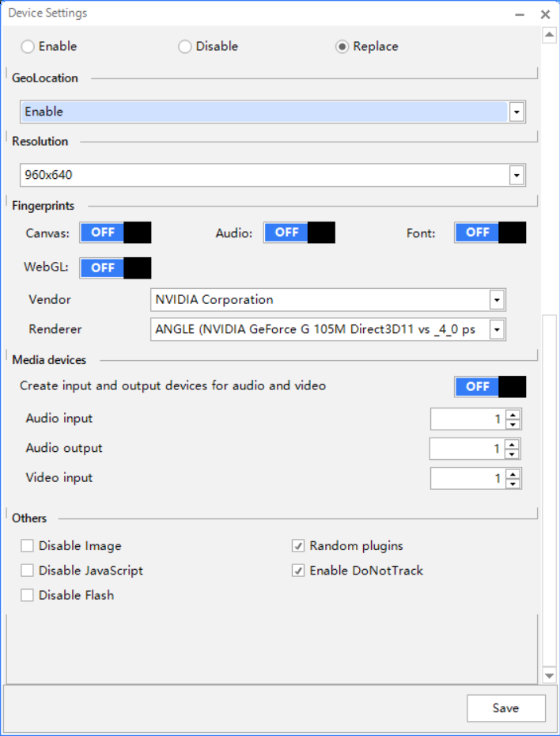This screenshot has height=736, width=560.
Task: Toggle the media devices creation switch
Action: [x=490, y=386]
